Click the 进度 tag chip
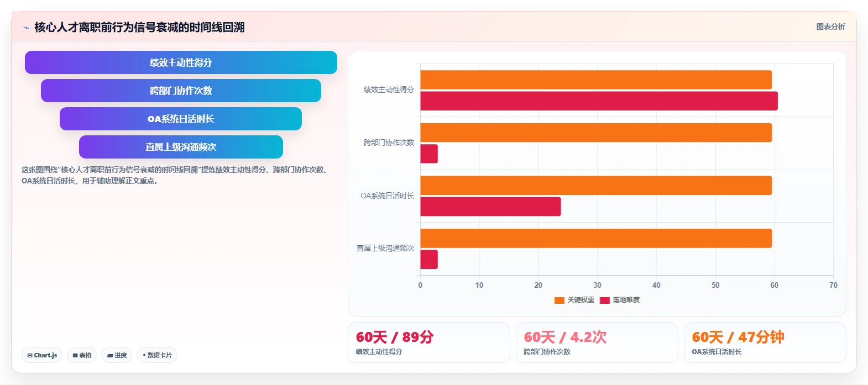The height and width of the screenshot is (385, 868). click(117, 355)
